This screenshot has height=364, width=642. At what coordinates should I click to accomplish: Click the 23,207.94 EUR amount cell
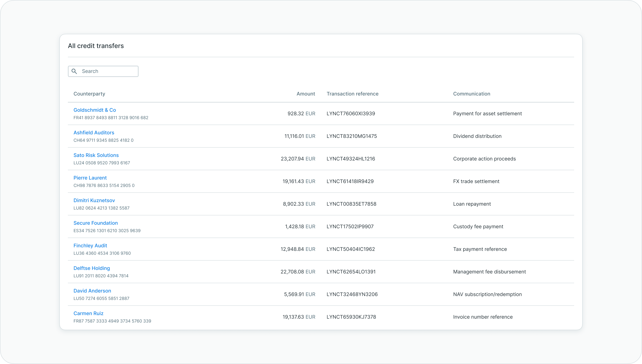tap(298, 159)
